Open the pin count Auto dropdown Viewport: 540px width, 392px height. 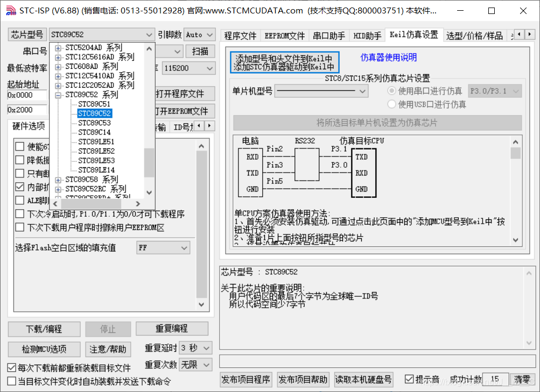pyautogui.click(x=209, y=35)
